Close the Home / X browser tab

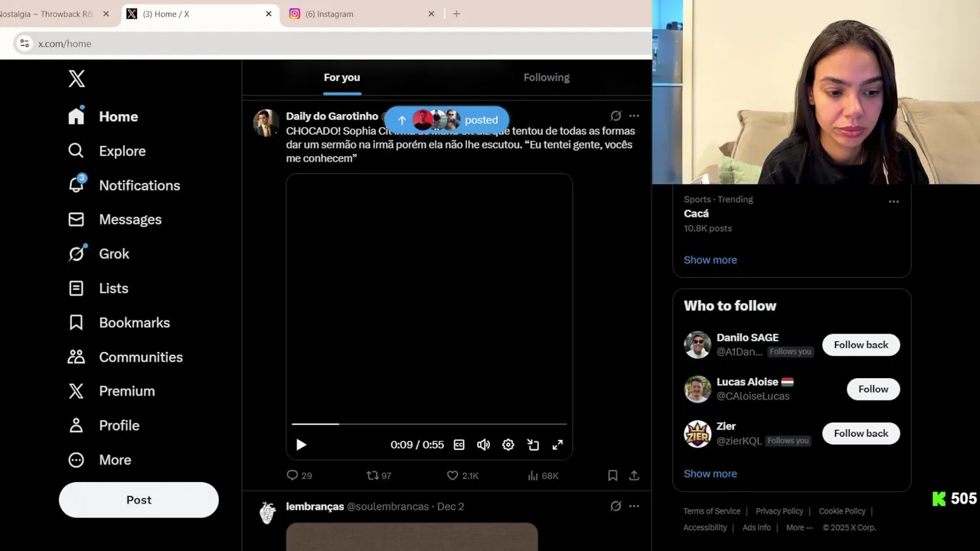coord(269,14)
